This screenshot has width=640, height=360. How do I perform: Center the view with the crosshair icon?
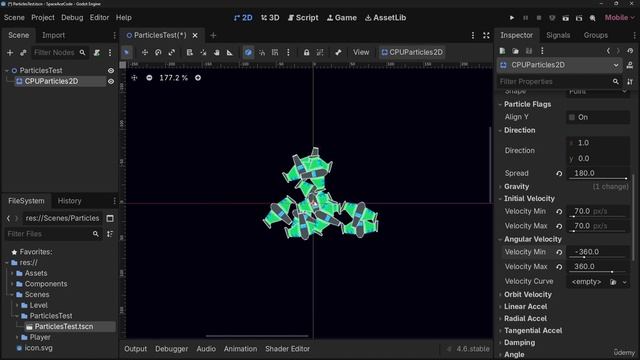point(134,78)
